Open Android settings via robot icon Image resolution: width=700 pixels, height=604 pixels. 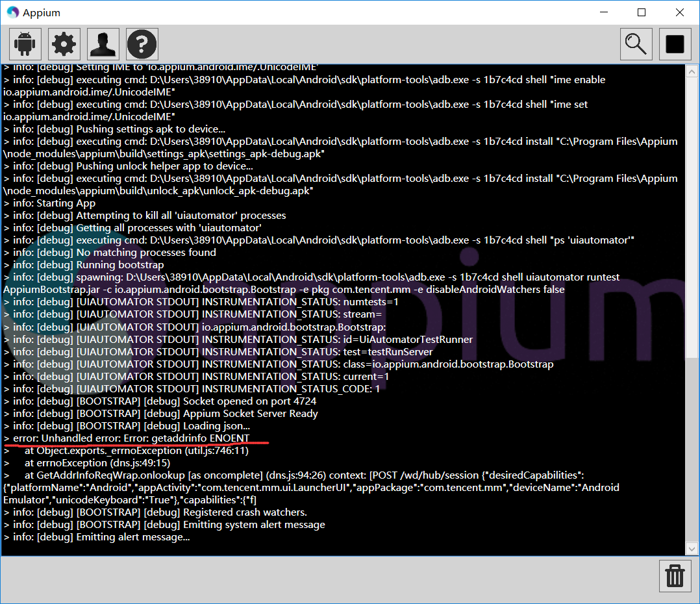[25, 44]
